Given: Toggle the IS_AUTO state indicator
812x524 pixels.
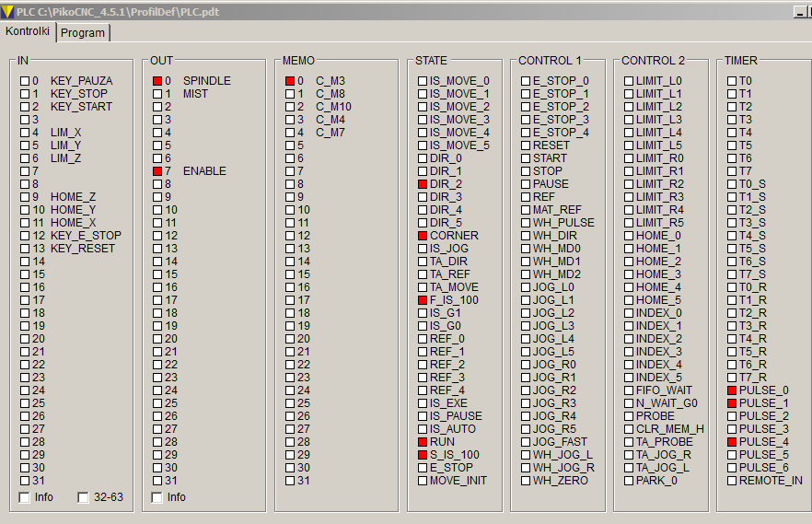Looking at the screenshot, I should (423, 429).
